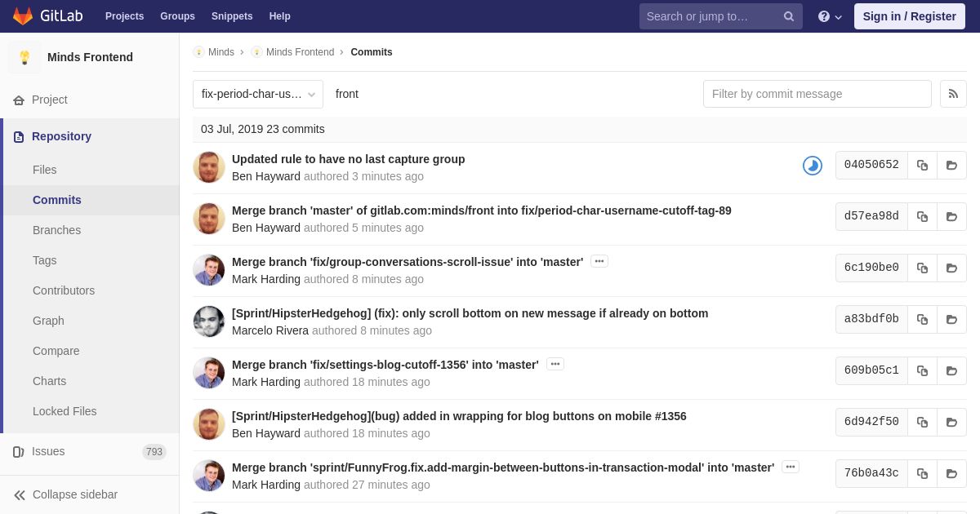
Task: Copy commit SHA 6d942f50
Action: point(922,422)
